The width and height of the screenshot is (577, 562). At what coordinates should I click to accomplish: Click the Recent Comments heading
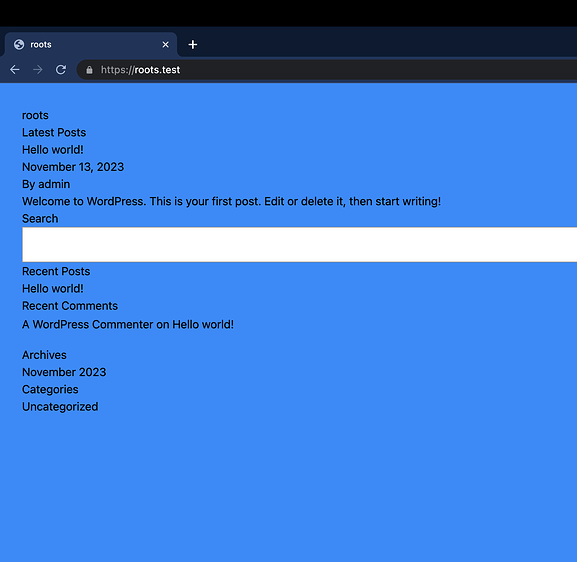pos(70,306)
